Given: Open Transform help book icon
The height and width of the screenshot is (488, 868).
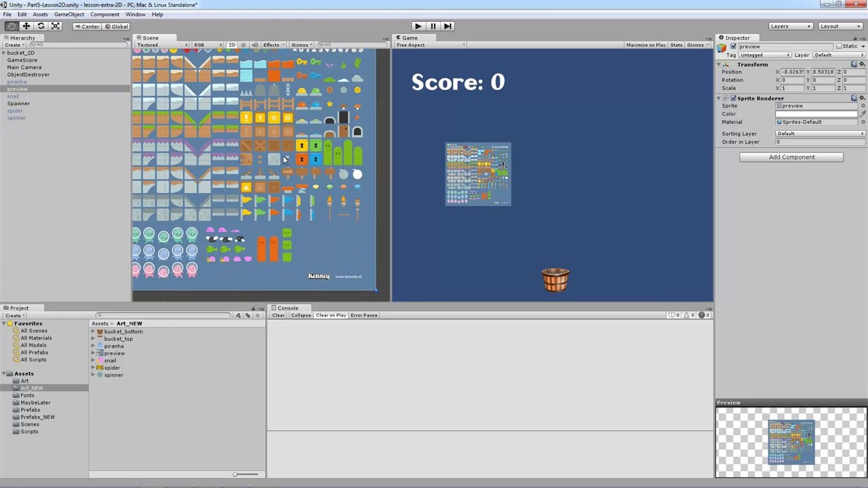Looking at the screenshot, I should 854,64.
